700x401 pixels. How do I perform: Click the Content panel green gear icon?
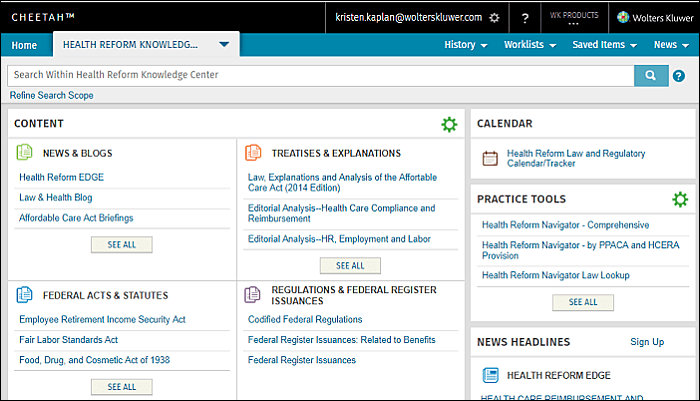[x=449, y=124]
